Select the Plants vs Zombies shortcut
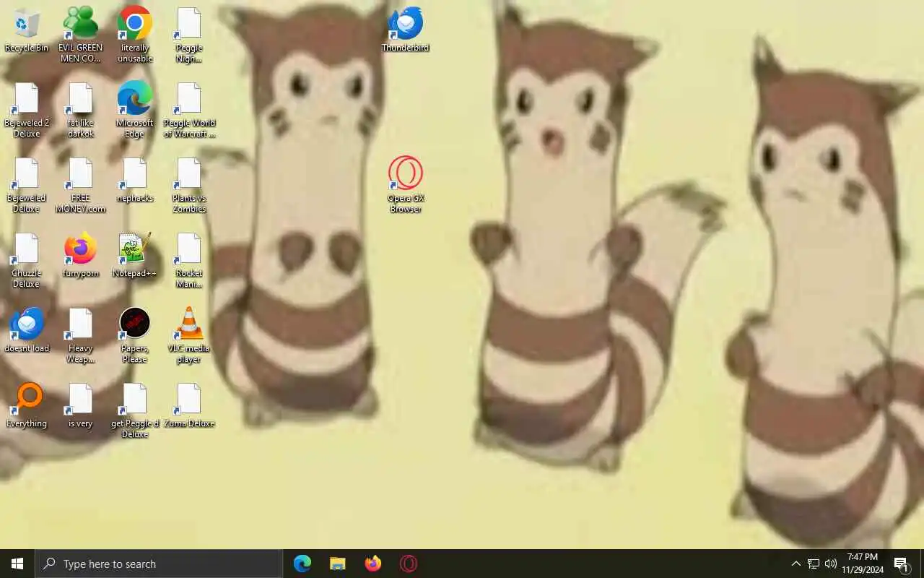This screenshot has width=924, height=578. coord(189,185)
